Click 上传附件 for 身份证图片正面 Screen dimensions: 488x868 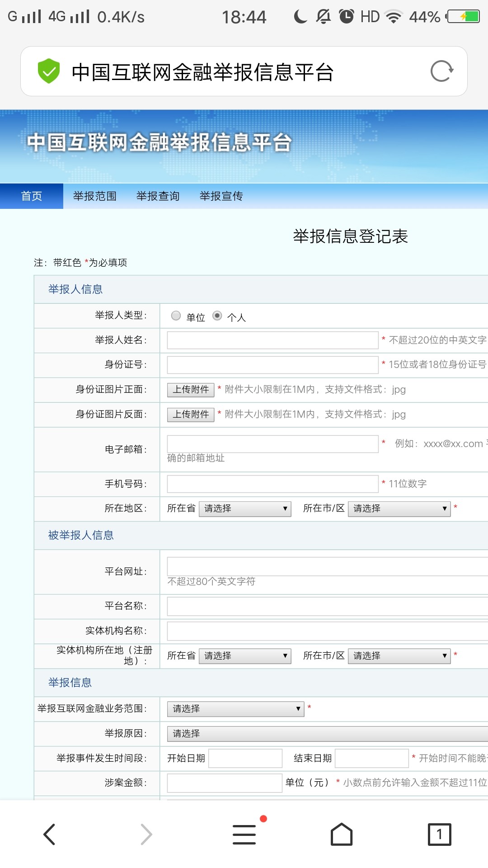tap(191, 390)
